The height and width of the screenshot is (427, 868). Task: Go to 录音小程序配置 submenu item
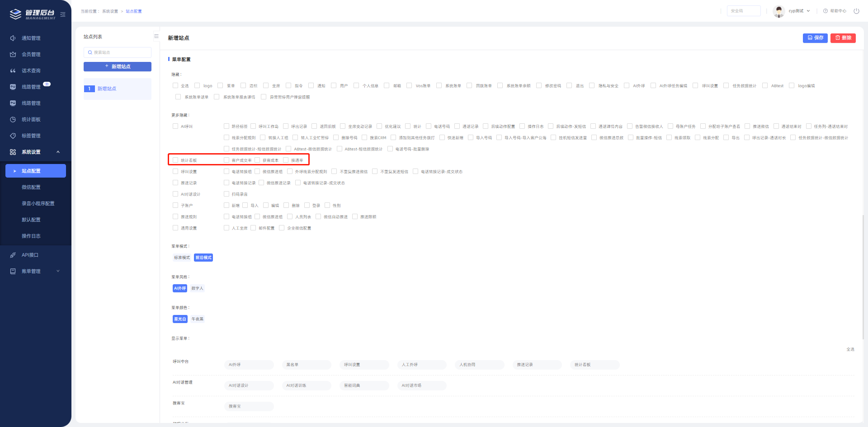tap(38, 203)
